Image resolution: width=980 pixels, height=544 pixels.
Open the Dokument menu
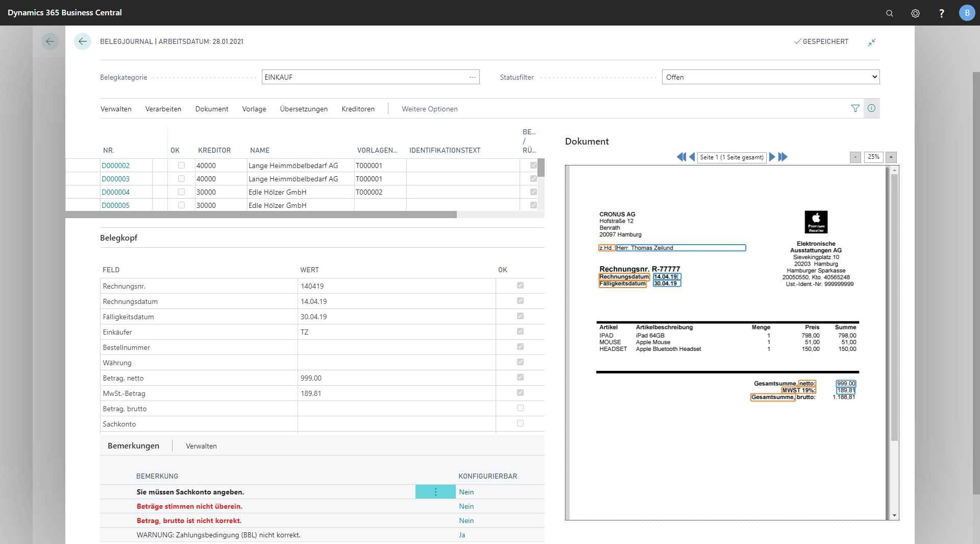pos(212,109)
